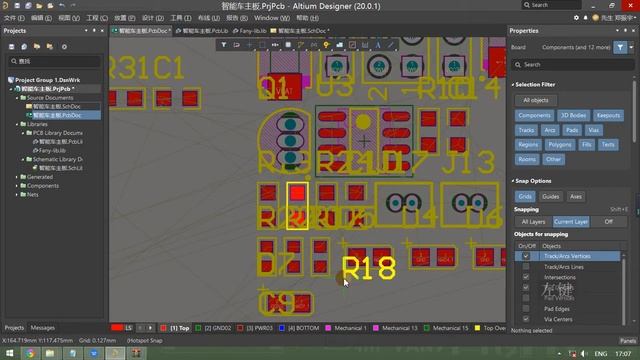Click the Panels button in status bar
640x360 pixels.
point(628,340)
